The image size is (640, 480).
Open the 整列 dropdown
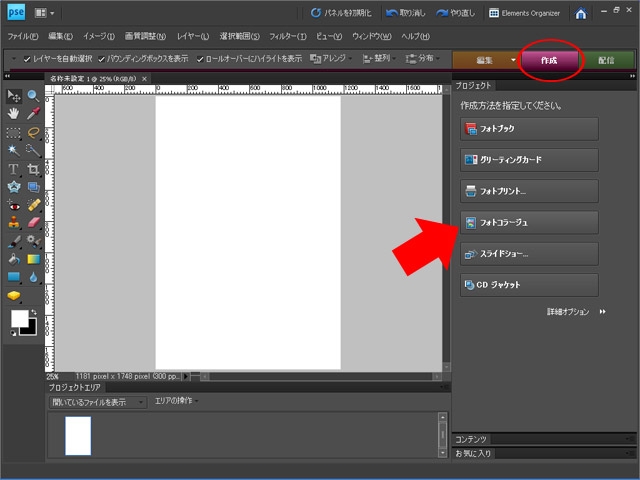(x=379, y=59)
